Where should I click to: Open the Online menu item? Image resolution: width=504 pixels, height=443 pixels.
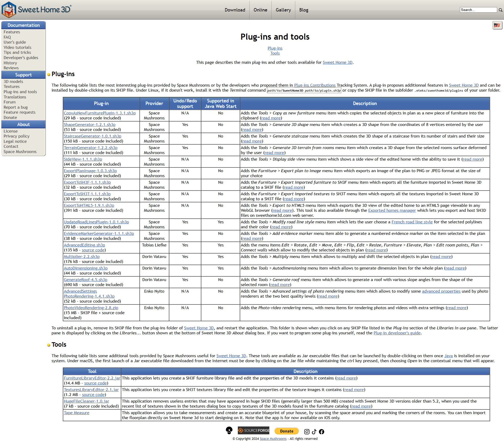click(260, 10)
